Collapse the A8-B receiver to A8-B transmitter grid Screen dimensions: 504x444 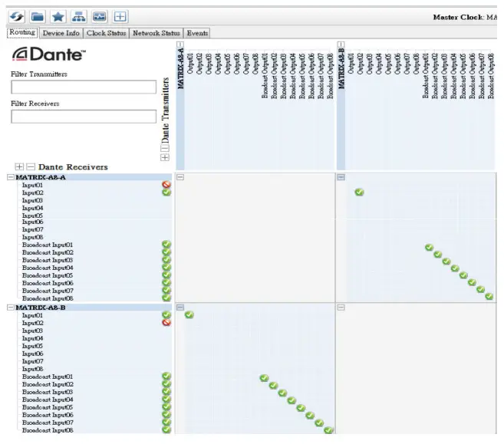[x=341, y=308]
